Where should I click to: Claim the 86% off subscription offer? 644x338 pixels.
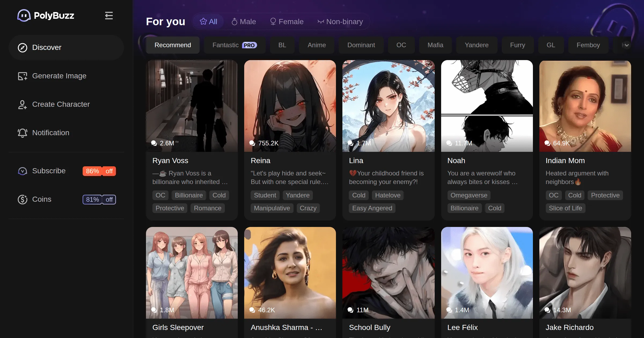pos(99,171)
